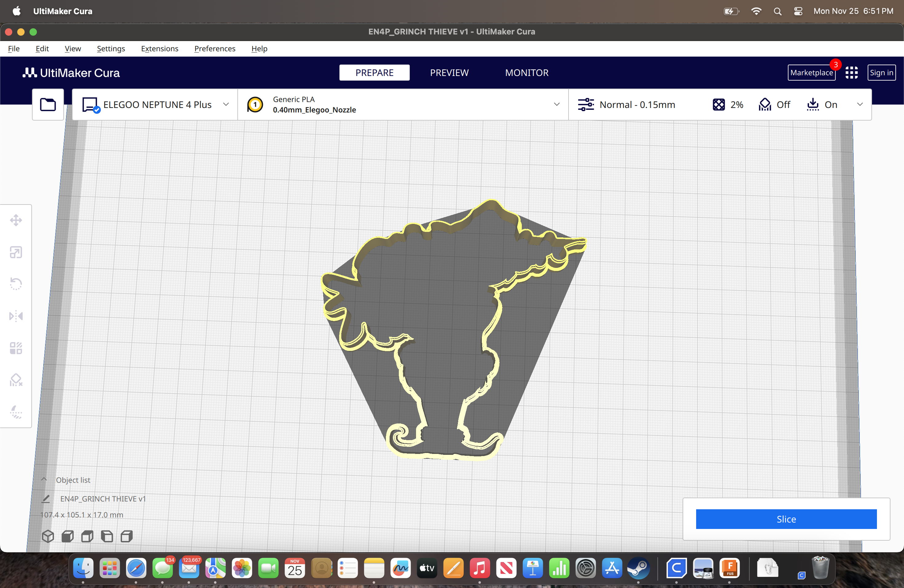This screenshot has width=904, height=588.
Task: Select the Scale tool
Action: [x=16, y=252]
